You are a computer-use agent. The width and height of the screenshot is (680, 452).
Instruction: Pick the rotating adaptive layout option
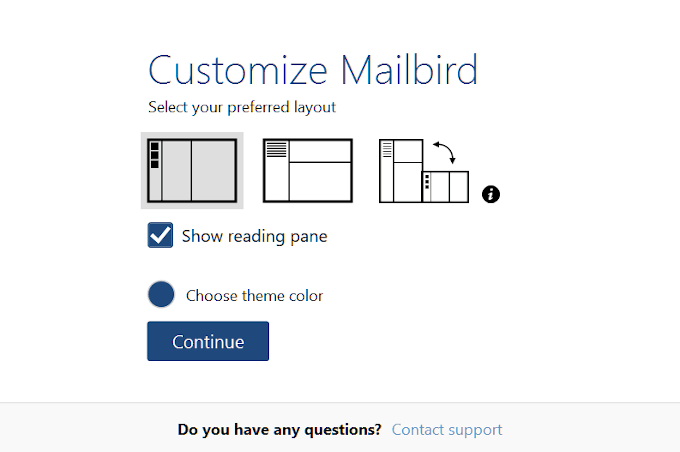pyautogui.click(x=424, y=171)
